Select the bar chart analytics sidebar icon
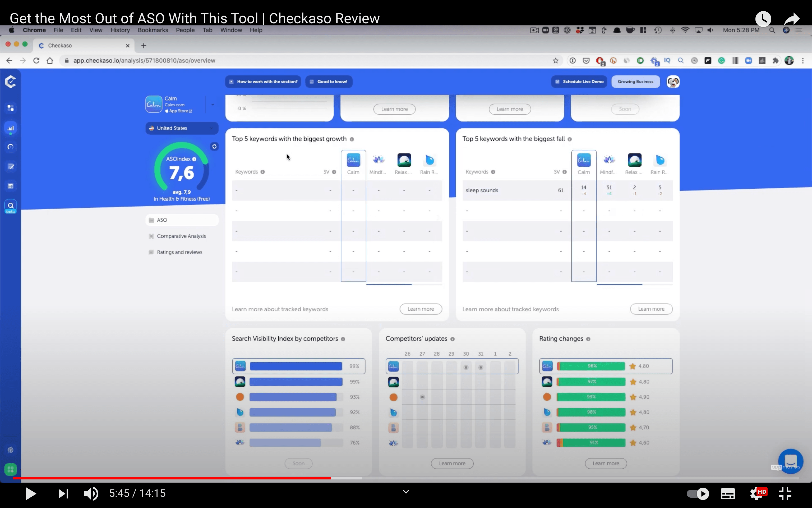This screenshot has width=812, height=508. [x=10, y=128]
